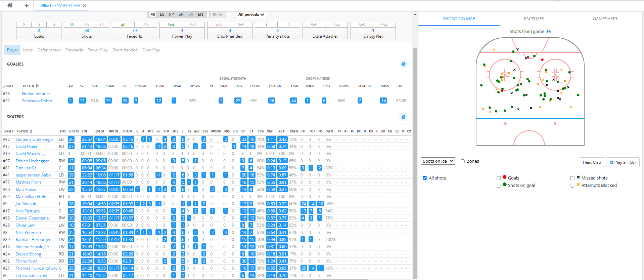Close the Villacher SV VS EC-KAC tab
644x280 pixels.
(x=85, y=6)
